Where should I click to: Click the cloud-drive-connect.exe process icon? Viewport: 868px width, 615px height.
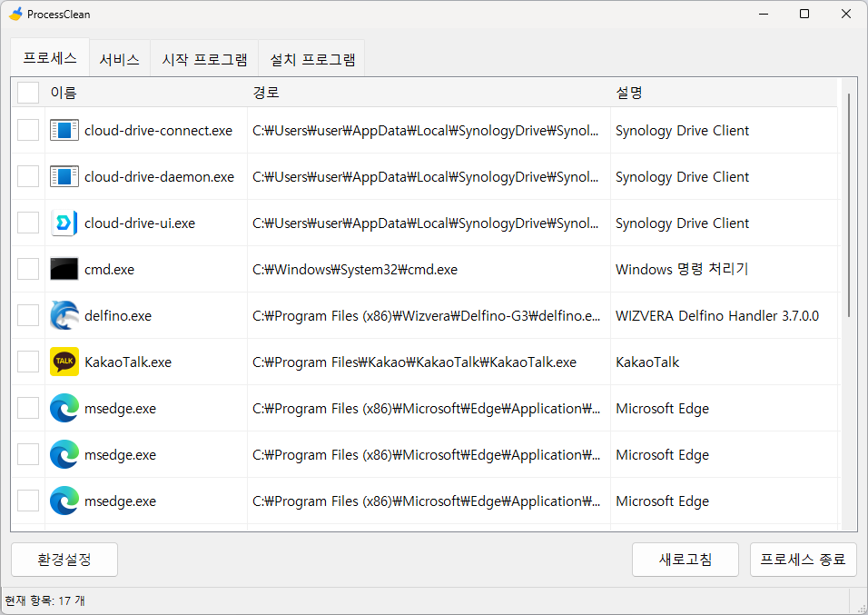coord(64,130)
